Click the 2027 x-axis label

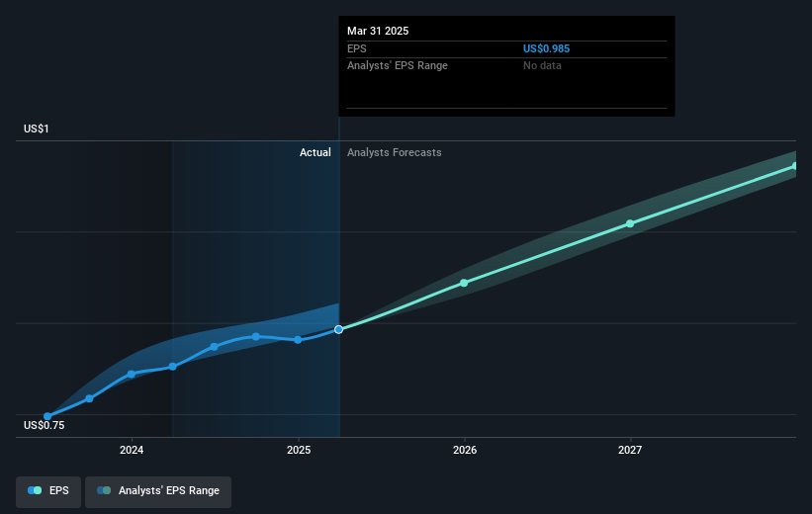tap(630, 450)
